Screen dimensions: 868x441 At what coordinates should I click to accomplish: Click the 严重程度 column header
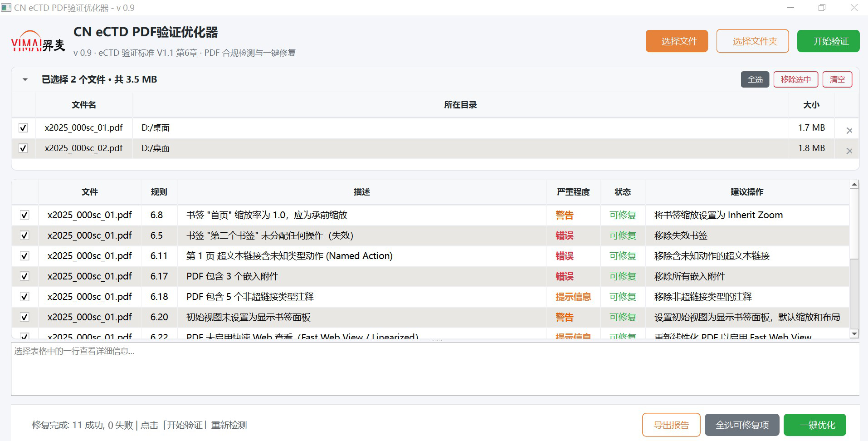click(x=573, y=192)
